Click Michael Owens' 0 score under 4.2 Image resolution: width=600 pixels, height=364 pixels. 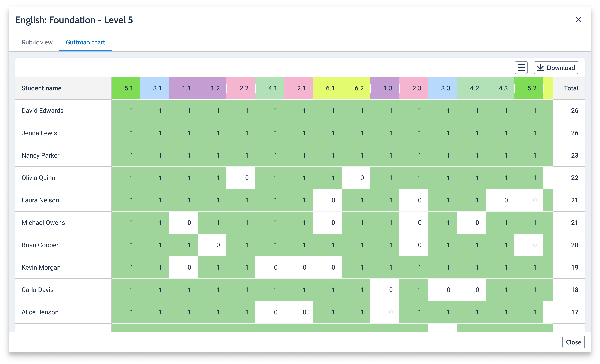[471, 223]
